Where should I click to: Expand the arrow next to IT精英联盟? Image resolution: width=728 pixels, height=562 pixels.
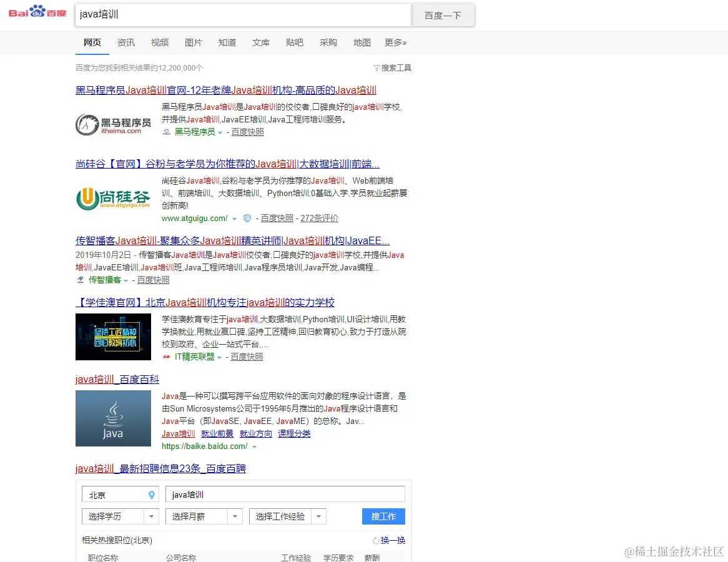pos(220,358)
